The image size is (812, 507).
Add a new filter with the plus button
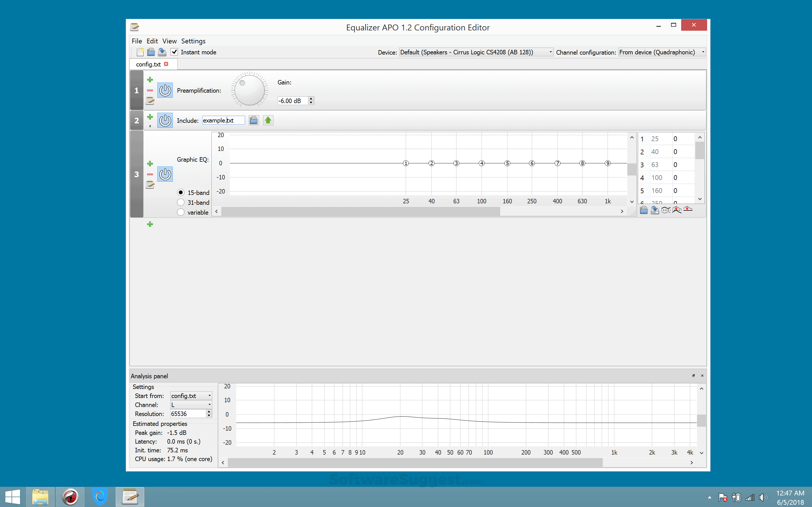150,224
